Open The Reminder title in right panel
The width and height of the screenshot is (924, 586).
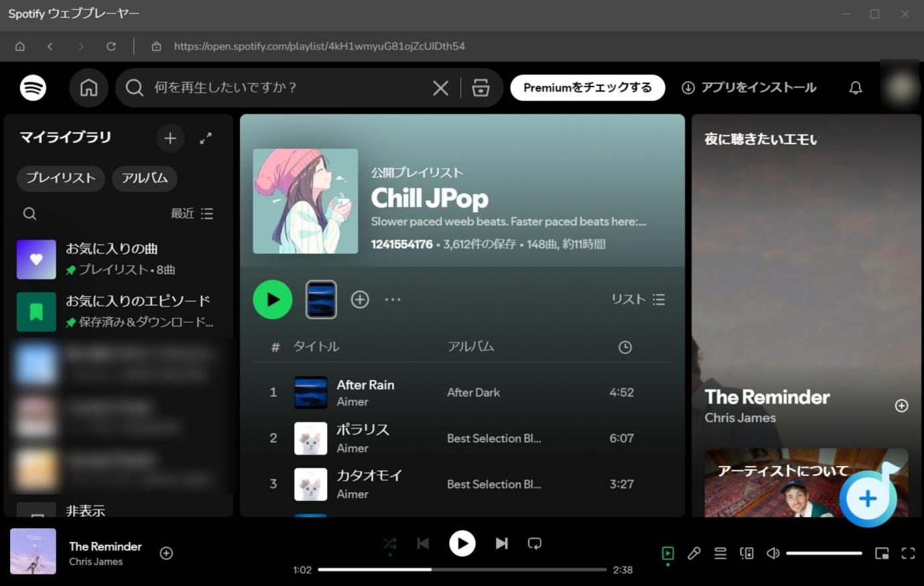pos(767,397)
